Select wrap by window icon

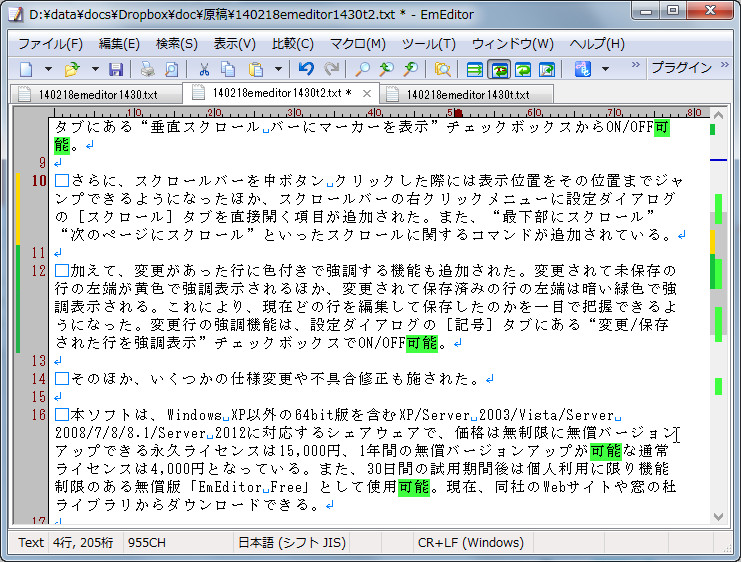tap(523, 69)
